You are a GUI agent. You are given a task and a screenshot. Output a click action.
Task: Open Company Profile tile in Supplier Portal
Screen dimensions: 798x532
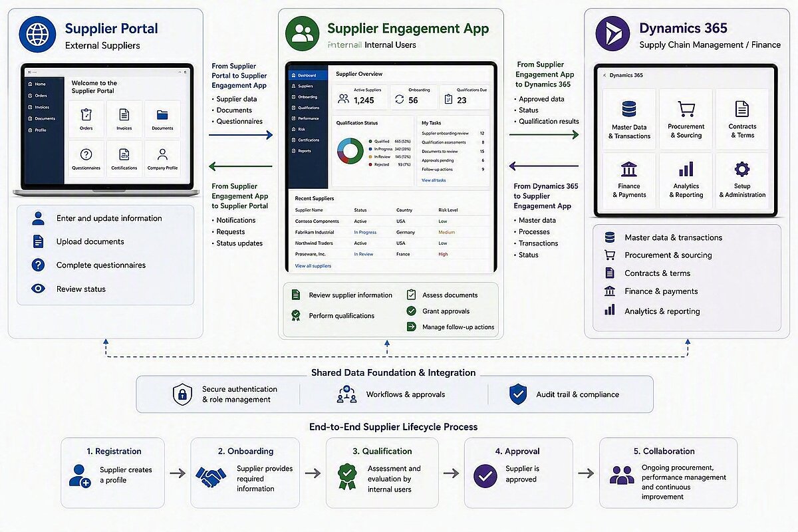coord(162,158)
